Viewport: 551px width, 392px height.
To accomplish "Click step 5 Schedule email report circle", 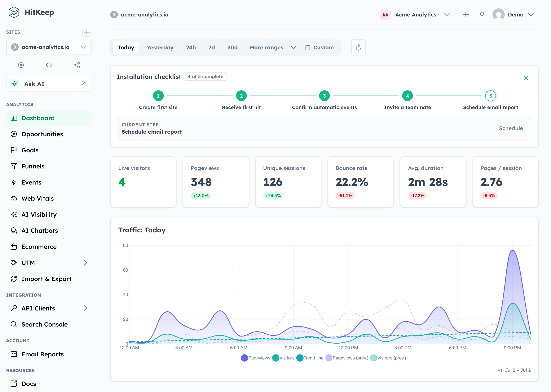I will click(x=491, y=96).
